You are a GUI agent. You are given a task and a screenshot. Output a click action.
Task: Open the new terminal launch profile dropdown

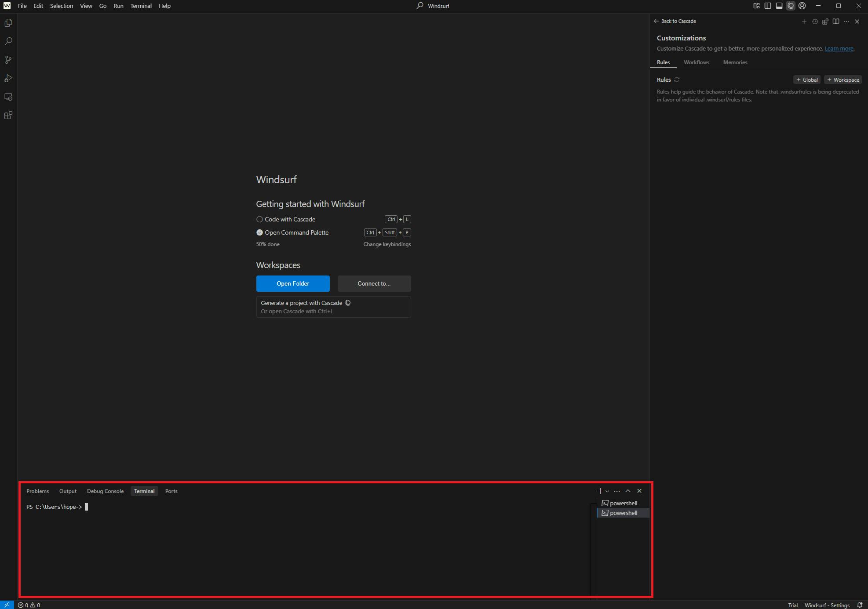607,491
